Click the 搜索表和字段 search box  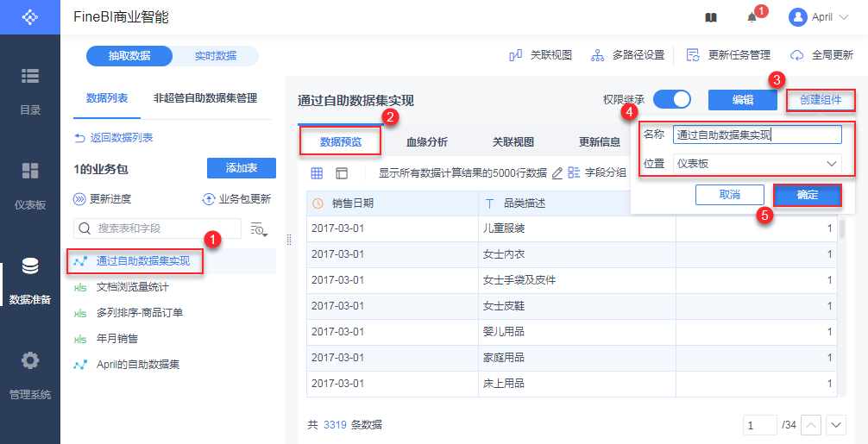pyautogui.click(x=157, y=228)
